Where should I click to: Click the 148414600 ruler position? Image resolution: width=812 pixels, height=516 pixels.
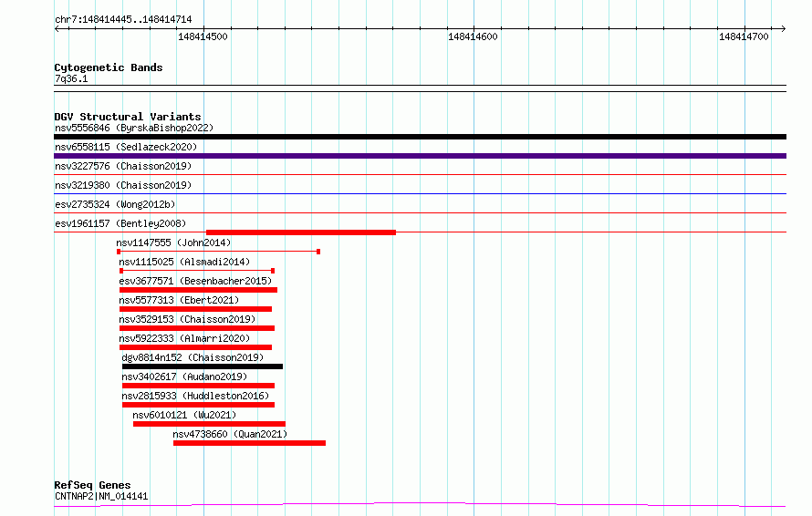click(x=473, y=36)
